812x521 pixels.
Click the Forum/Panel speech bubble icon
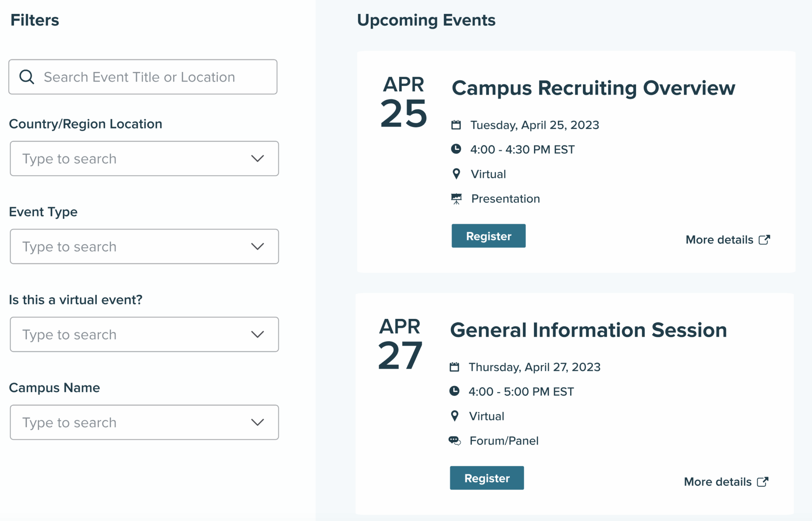(455, 440)
